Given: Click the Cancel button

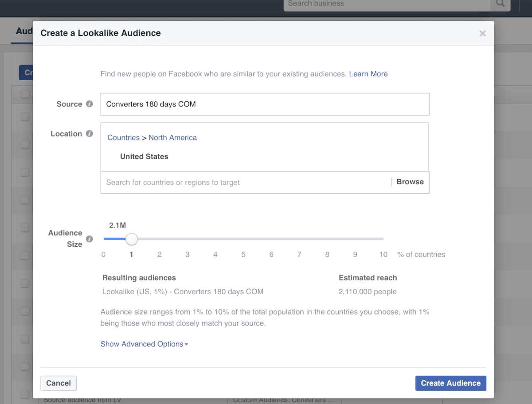Looking at the screenshot, I should (59, 383).
